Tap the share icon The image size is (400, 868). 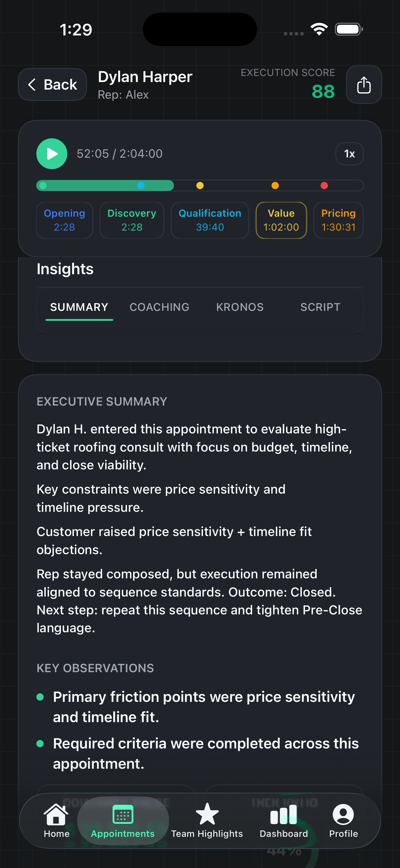(364, 84)
